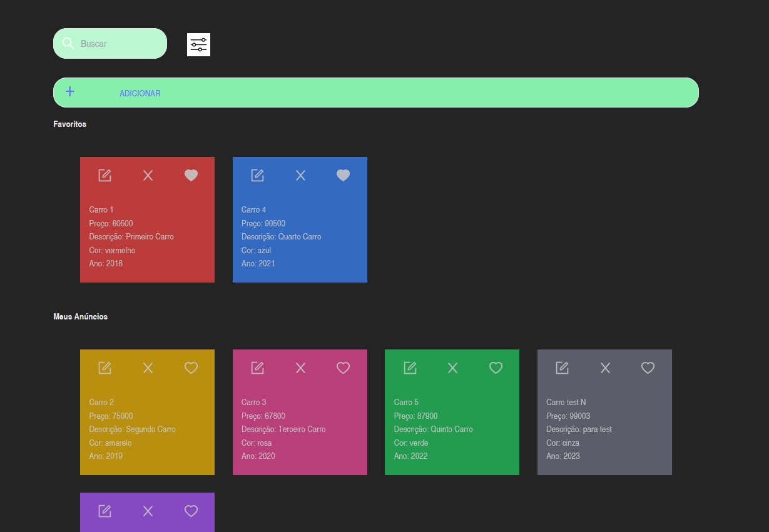The height and width of the screenshot is (532, 769).
Task: Delete Carro 1 using its X icon
Action: (x=148, y=175)
